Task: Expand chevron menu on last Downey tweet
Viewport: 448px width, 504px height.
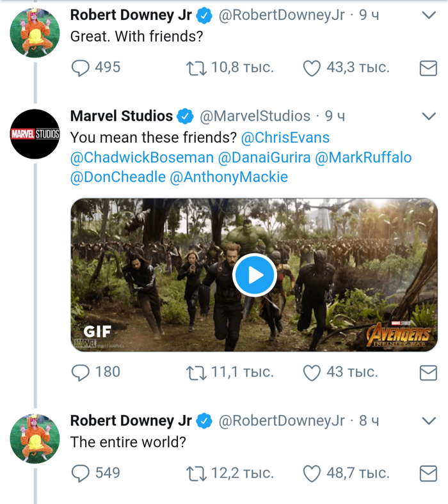Action: (429, 421)
